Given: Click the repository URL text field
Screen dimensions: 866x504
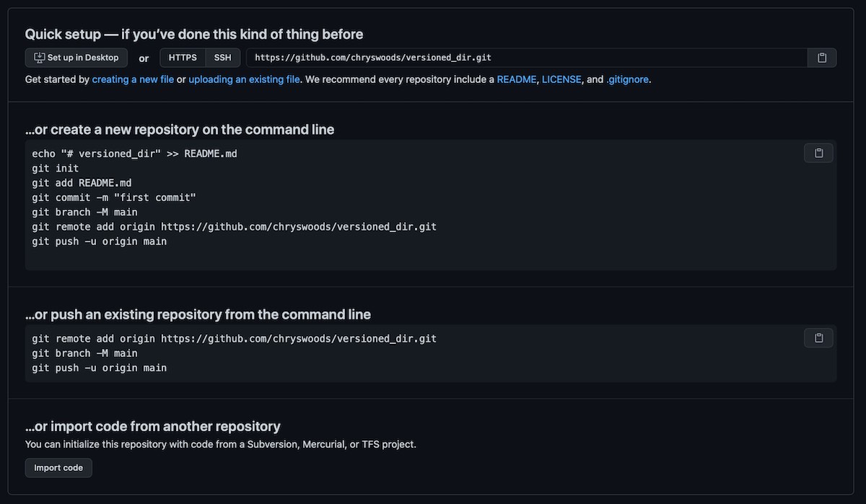Looking at the screenshot, I should (x=526, y=58).
